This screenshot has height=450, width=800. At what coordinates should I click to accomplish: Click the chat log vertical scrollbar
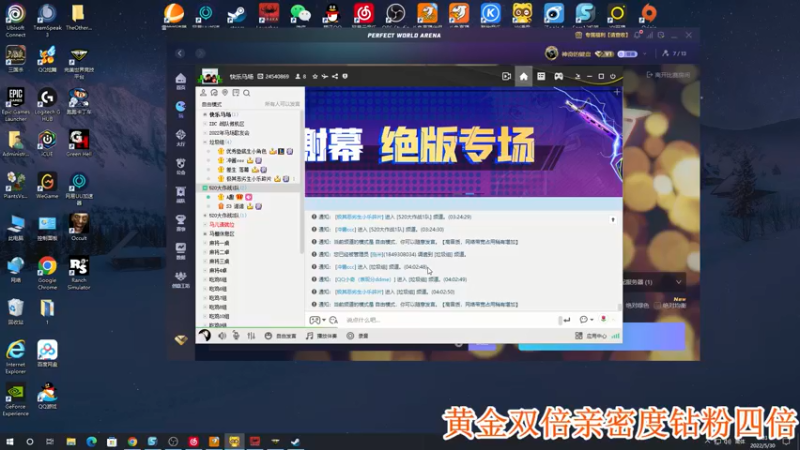coord(620,307)
